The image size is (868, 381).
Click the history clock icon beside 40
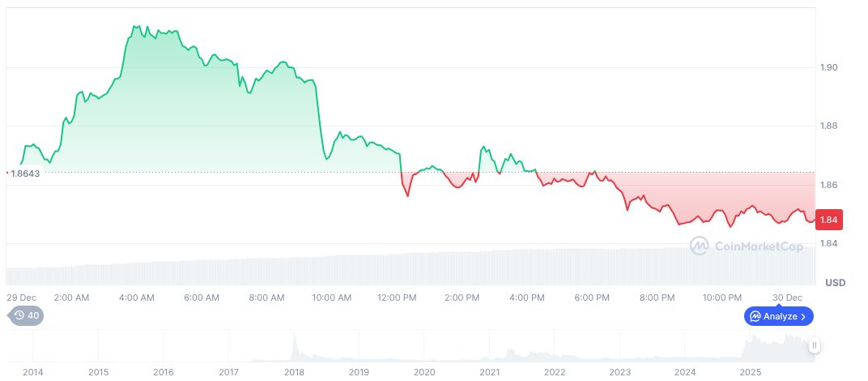tap(20, 316)
